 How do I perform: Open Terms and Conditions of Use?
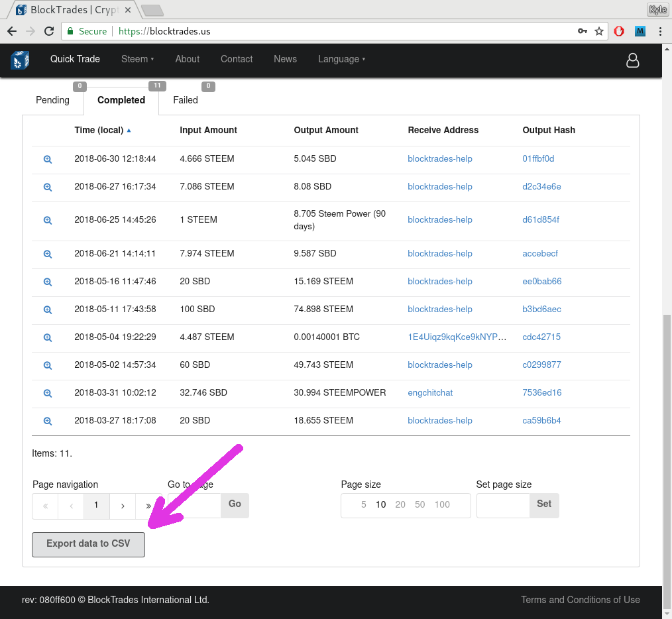[581, 600]
